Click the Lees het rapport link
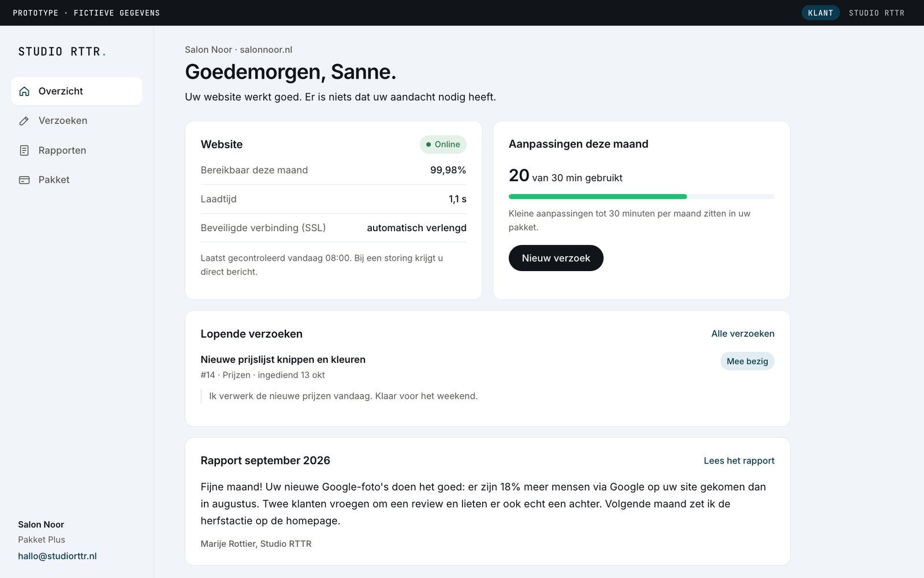Screen dimensions: 924x578 [x=739, y=461]
